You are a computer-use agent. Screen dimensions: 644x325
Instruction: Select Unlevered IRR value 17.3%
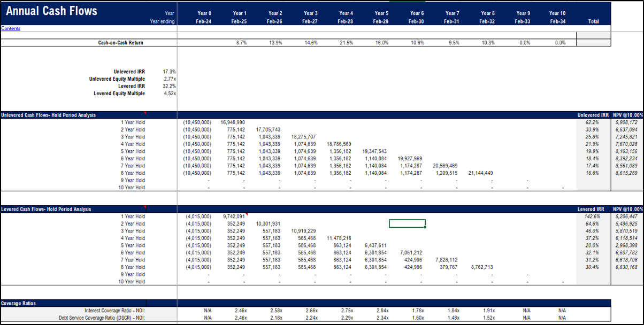pos(170,72)
